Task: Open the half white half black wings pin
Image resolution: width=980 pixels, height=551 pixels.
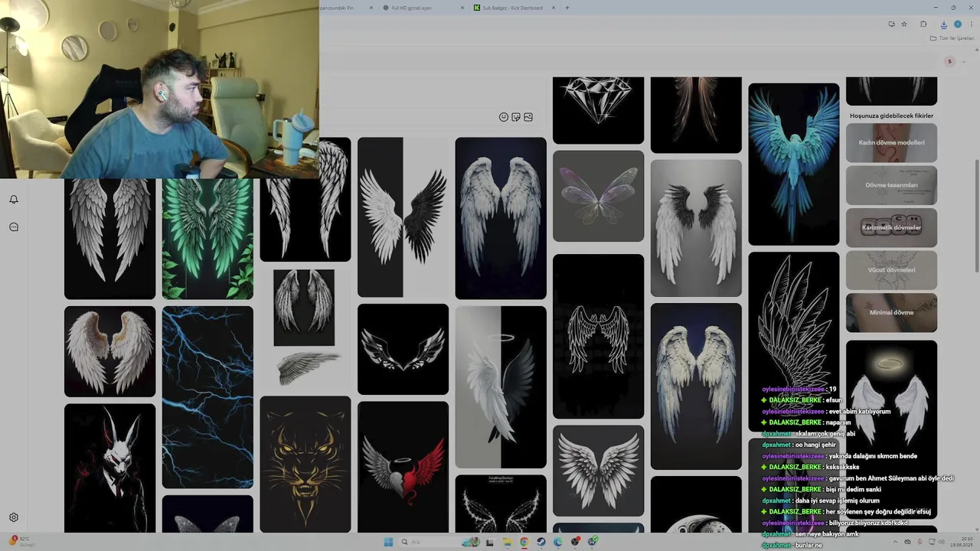Action: [403, 217]
